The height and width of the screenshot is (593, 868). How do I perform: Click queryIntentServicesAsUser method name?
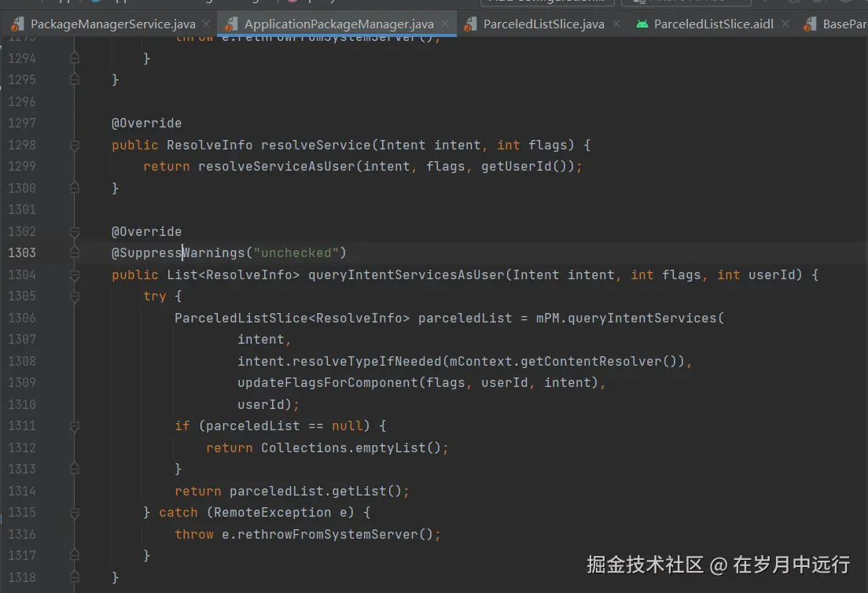pyautogui.click(x=406, y=274)
